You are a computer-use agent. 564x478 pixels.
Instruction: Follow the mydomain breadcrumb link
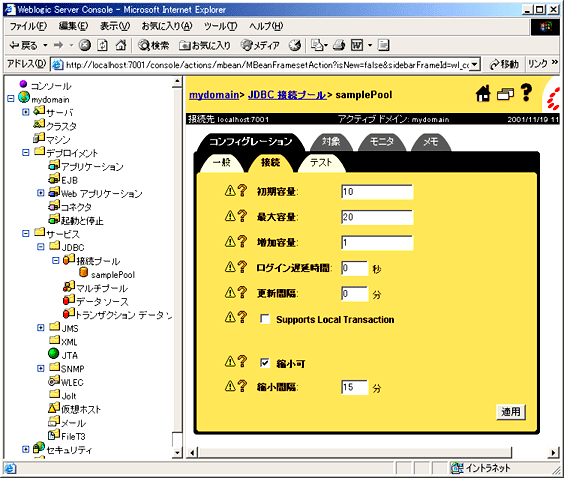pyautogui.click(x=214, y=95)
